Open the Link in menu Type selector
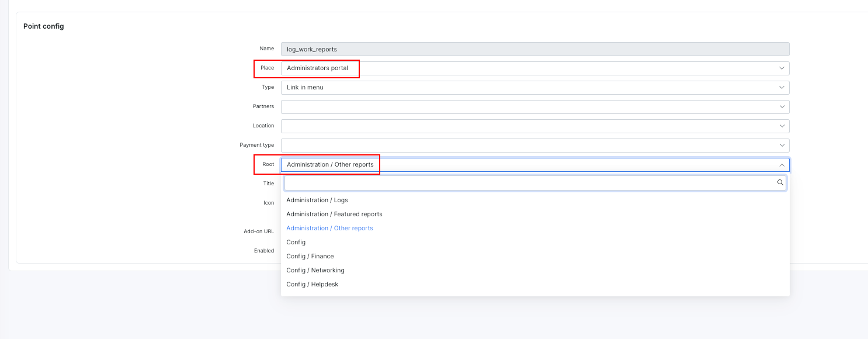The image size is (868, 339). coord(535,88)
